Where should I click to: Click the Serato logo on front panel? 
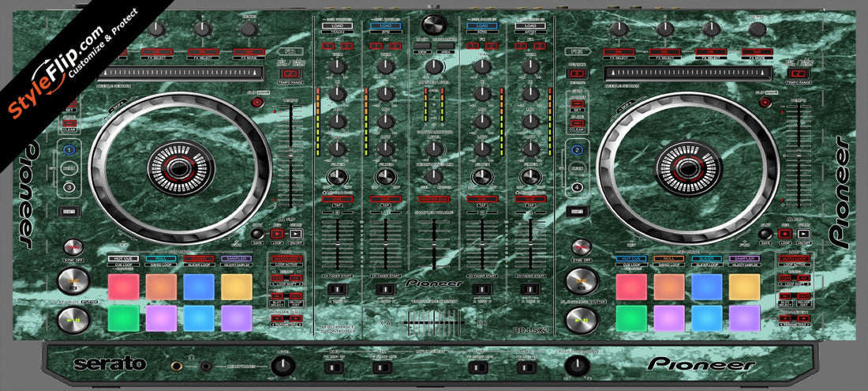coord(109,364)
